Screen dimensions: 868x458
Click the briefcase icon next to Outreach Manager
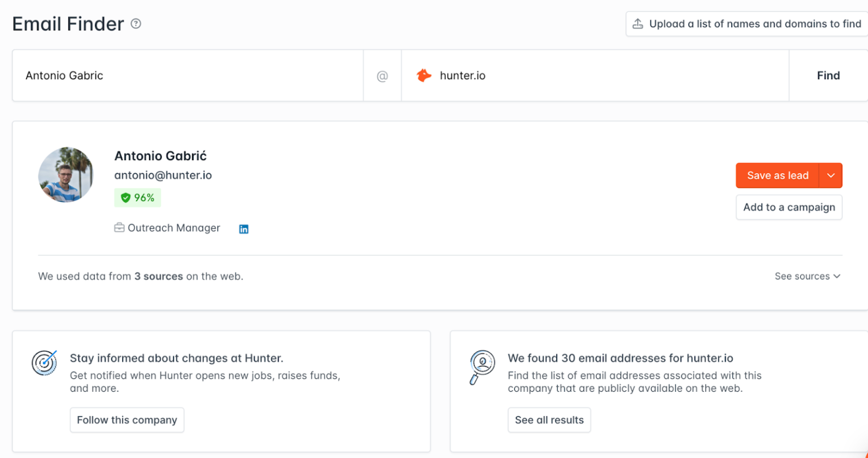click(119, 227)
